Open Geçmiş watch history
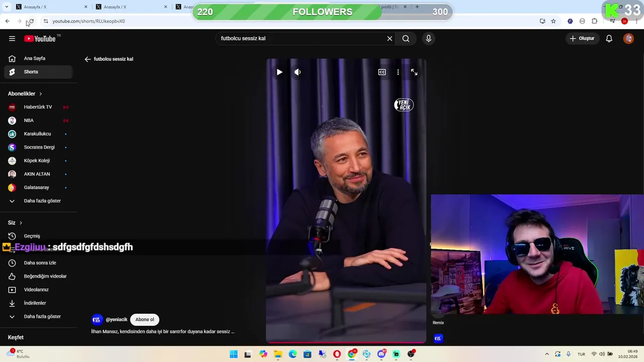This screenshot has width=644, height=362. [x=39, y=236]
